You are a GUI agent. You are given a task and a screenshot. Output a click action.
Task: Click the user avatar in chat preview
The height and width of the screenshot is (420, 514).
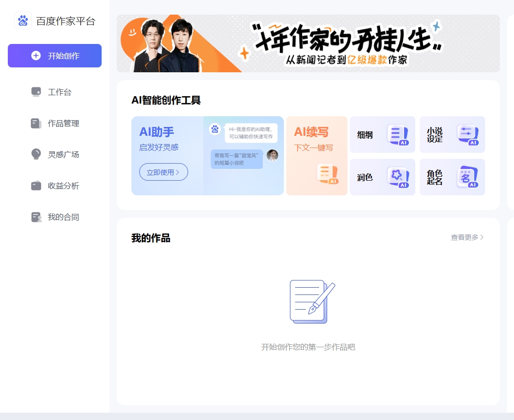(273, 155)
